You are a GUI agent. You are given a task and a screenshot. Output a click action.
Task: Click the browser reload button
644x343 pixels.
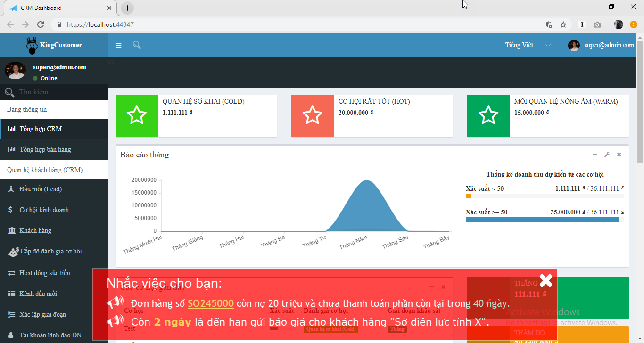tap(41, 24)
